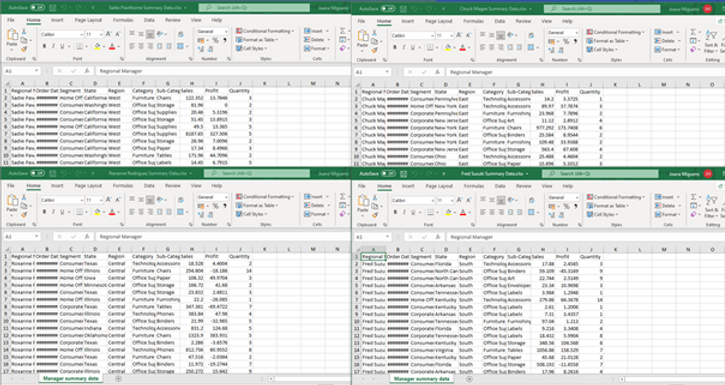Screen dimensions: 725x385
Task: Open Cell Styles in the Fred Suzuki window
Action: [601, 214]
